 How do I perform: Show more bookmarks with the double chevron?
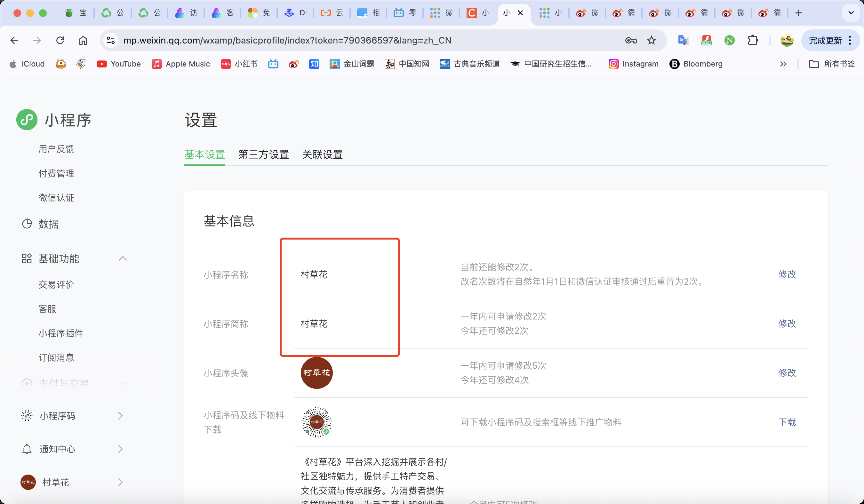click(783, 64)
